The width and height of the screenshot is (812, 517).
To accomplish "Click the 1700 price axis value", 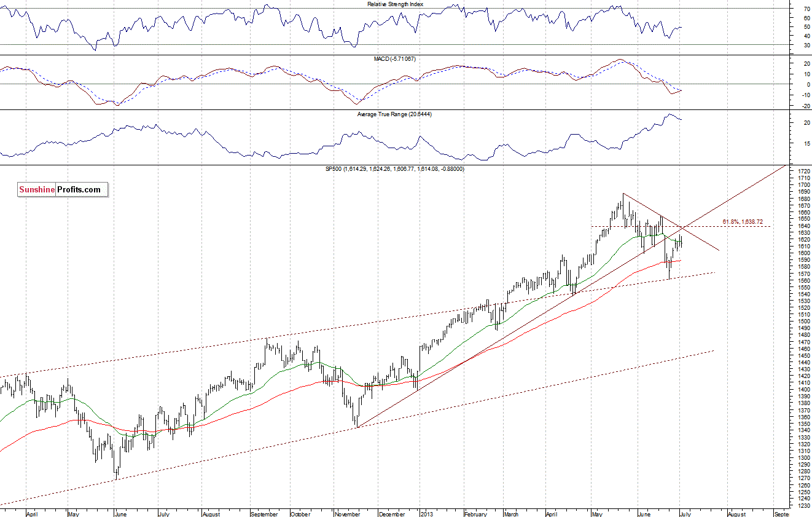I will [x=803, y=184].
